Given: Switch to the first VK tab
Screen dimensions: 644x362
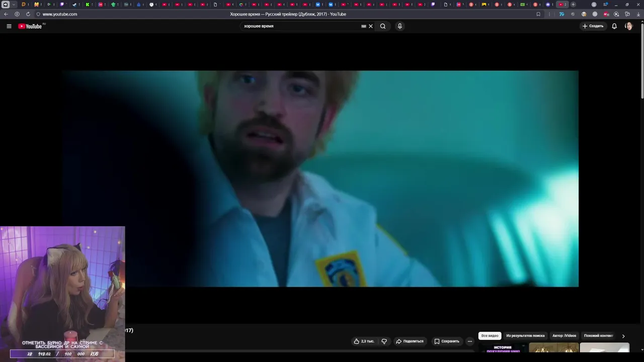Looking at the screenshot, I should tap(318, 5).
